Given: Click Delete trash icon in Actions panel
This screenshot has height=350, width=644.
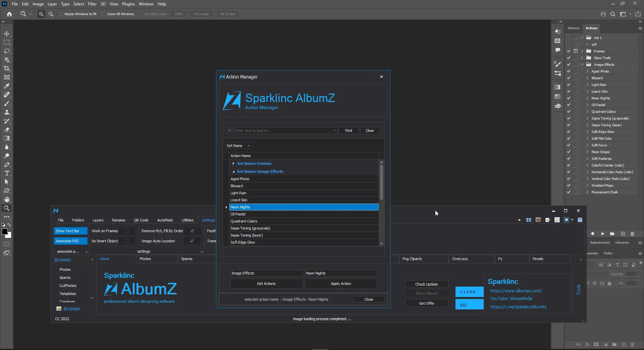Looking at the screenshot, I should tap(633, 234).
